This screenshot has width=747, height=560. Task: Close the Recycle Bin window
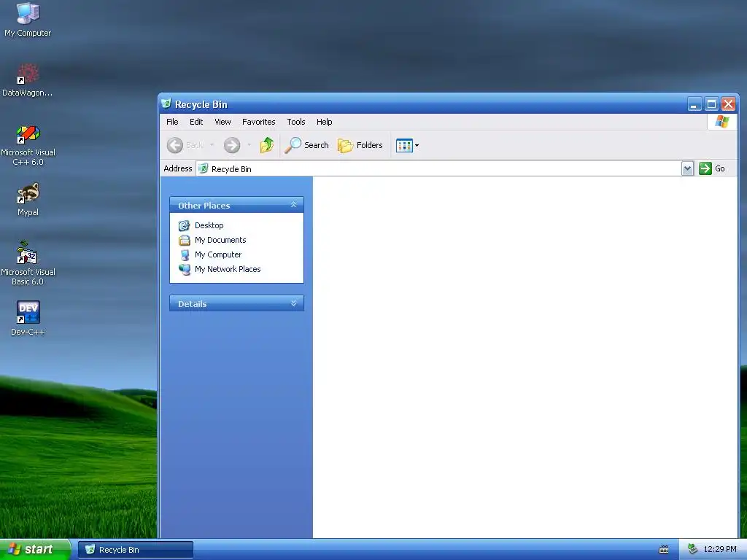(728, 104)
